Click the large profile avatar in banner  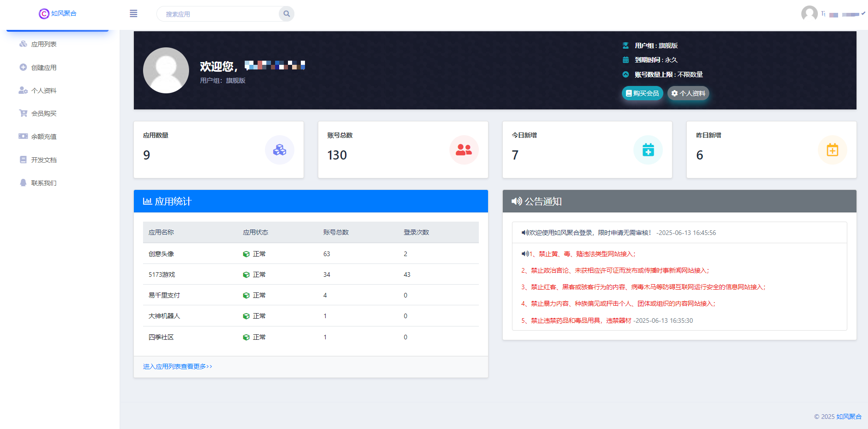coord(166,70)
